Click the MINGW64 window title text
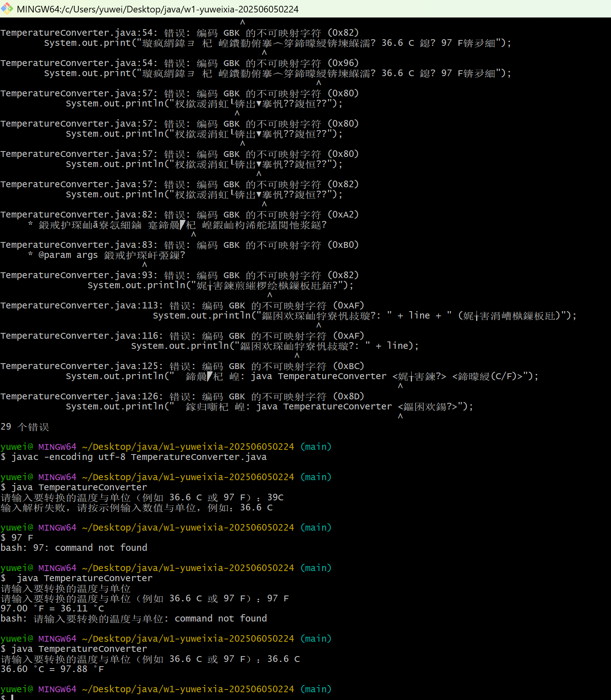611x700 pixels. coord(157,9)
